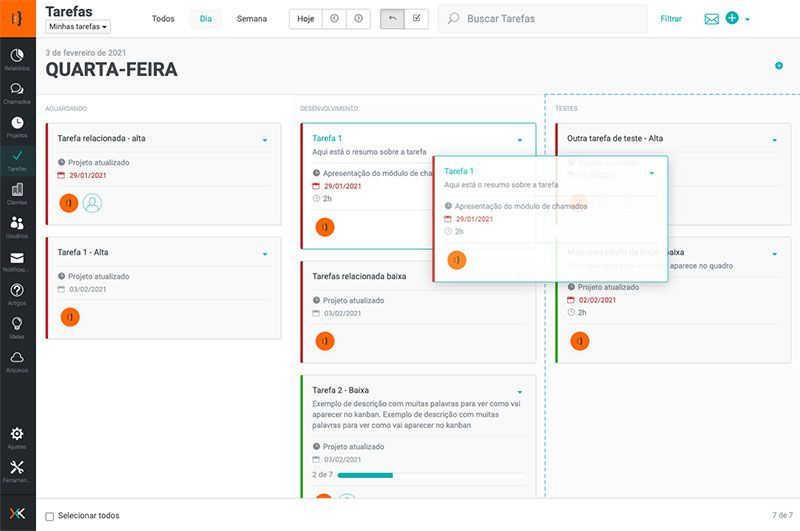Viewport: 800px width, 531px height.
Task: Click the orange app logo at top left
Action: click(x=18, y=18)
